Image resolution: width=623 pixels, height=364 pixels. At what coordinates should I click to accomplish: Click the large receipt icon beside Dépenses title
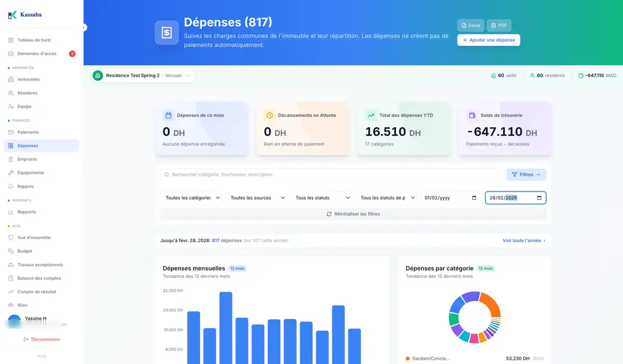pos(167,33)
